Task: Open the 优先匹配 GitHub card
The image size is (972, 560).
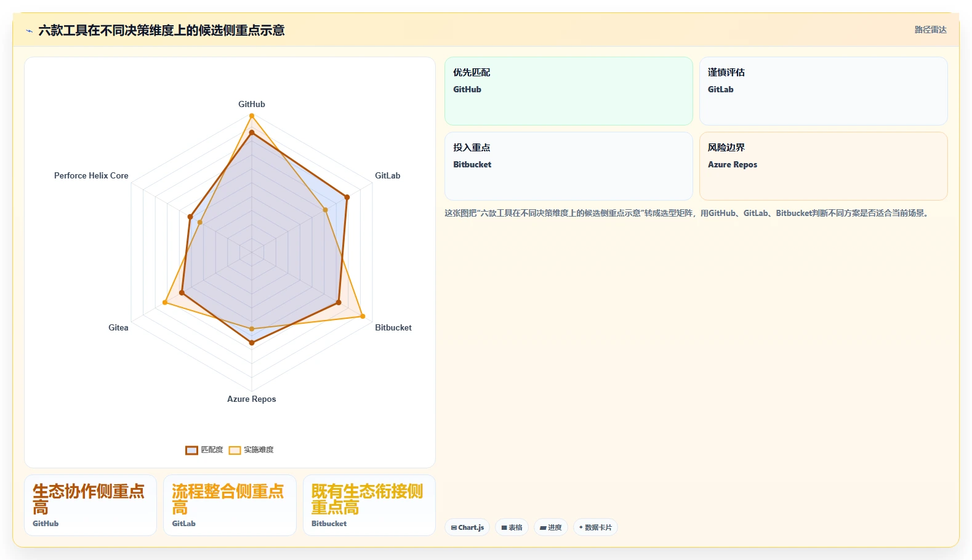Action: [x=569, y=91]
